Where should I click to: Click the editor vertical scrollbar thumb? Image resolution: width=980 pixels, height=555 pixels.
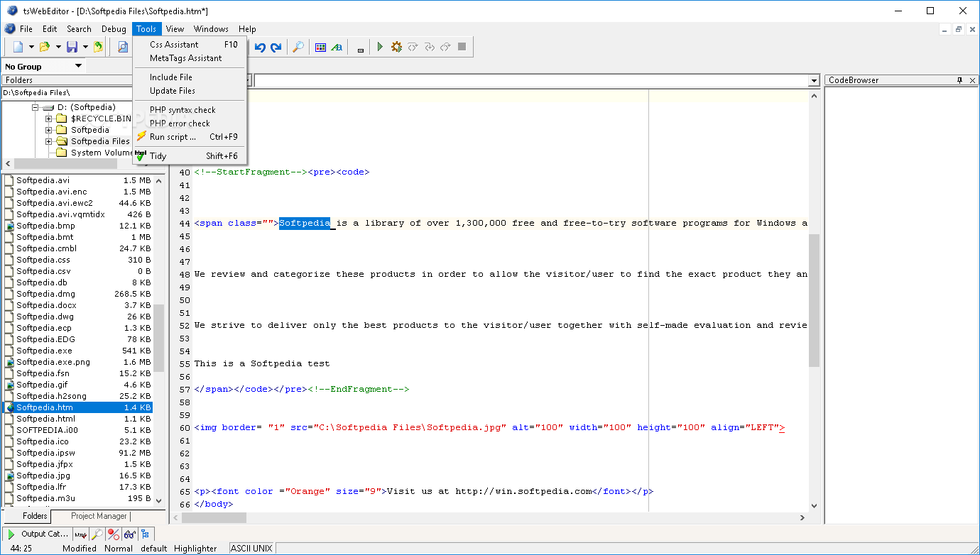(814, 300)
